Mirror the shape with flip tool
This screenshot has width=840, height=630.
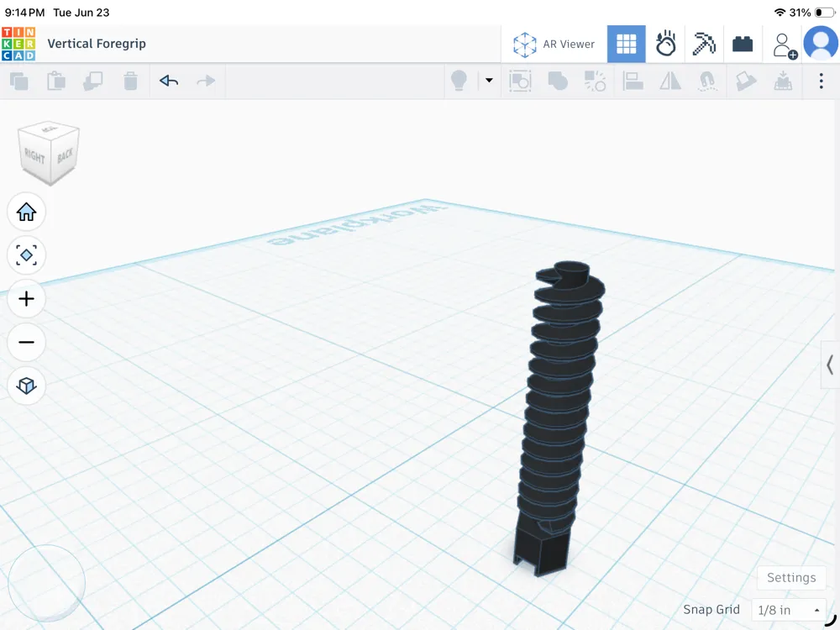point(670,81)
